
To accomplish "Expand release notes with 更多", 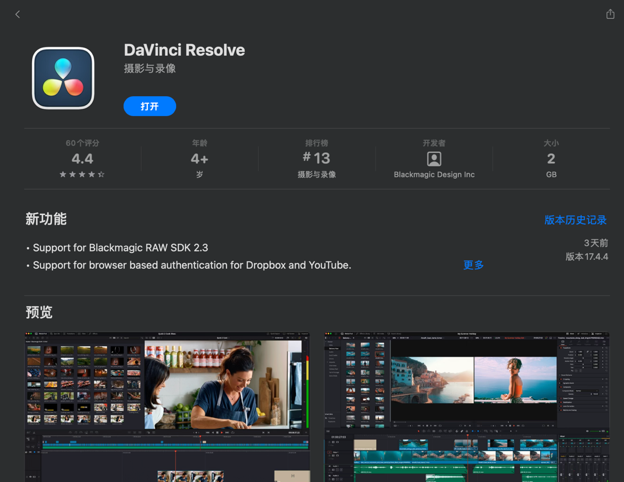I will pos(473,265).
